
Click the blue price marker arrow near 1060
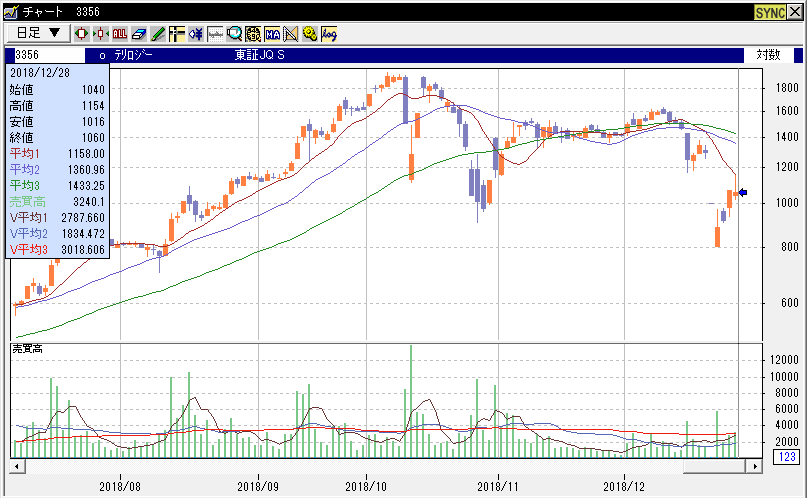coord(743,192)
